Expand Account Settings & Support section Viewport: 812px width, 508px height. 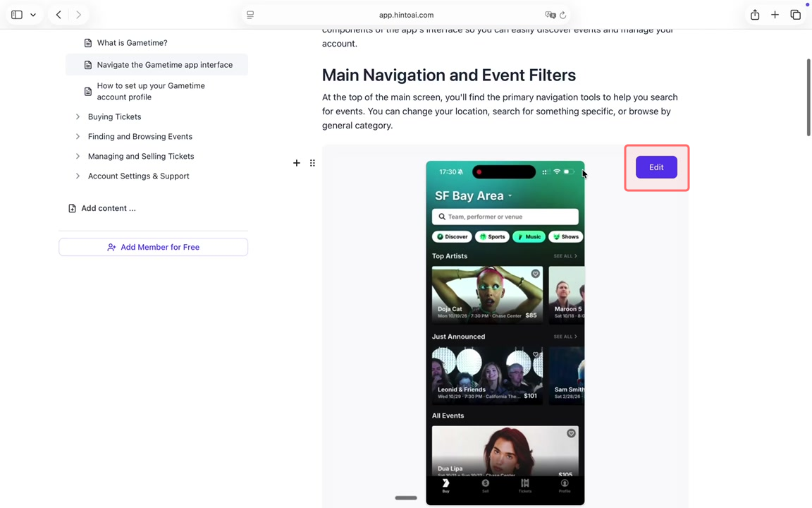tap(78, 176)
